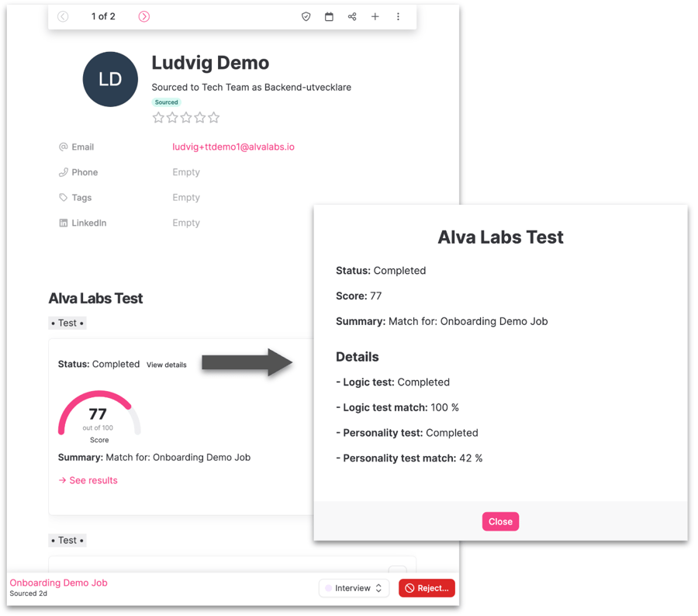698x616 pixels.
Task: Click 'Logic test: Completed' line
Action: pyautogui.click(x=393, y=382)
